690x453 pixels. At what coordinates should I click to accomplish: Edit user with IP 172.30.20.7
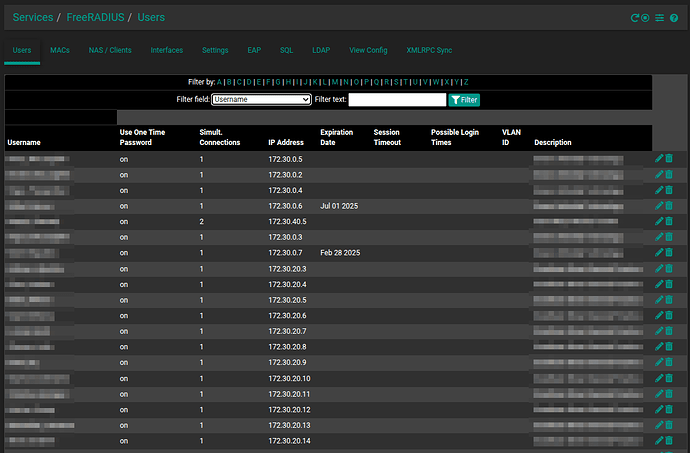point(659,331)
